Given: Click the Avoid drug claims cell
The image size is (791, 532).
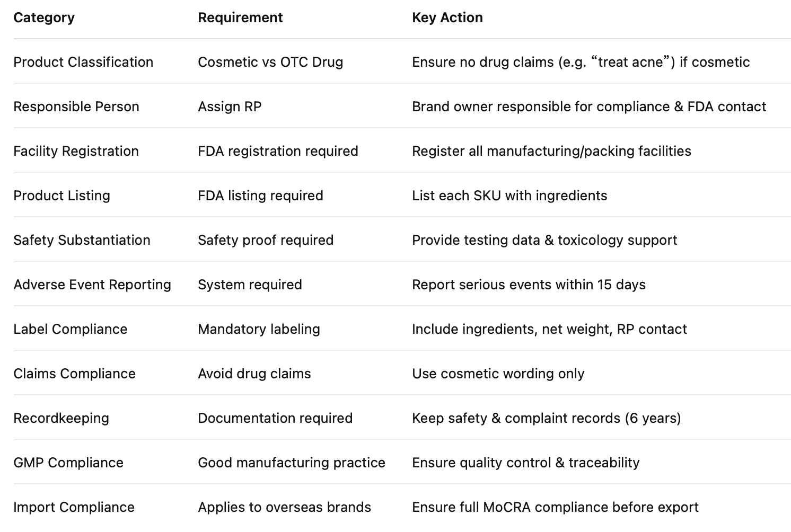Looking at the screenshot, I should click(254, 374).
